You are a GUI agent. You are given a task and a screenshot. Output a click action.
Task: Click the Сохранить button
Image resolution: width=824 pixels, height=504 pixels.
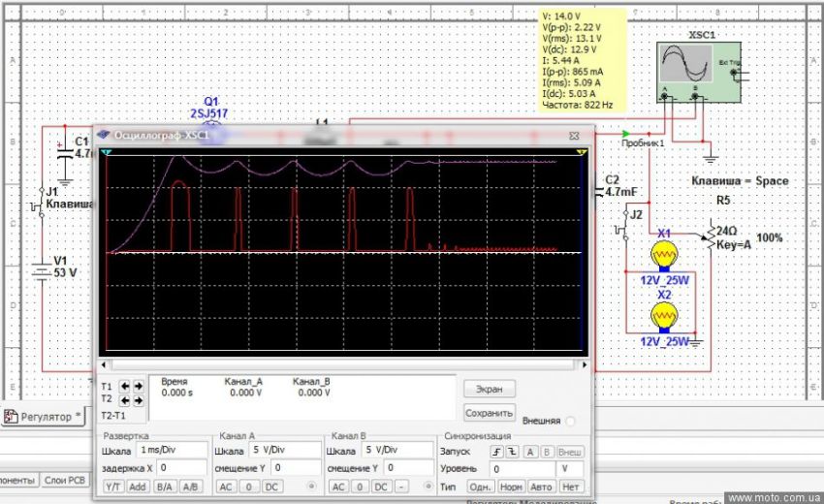pos(489,412)
